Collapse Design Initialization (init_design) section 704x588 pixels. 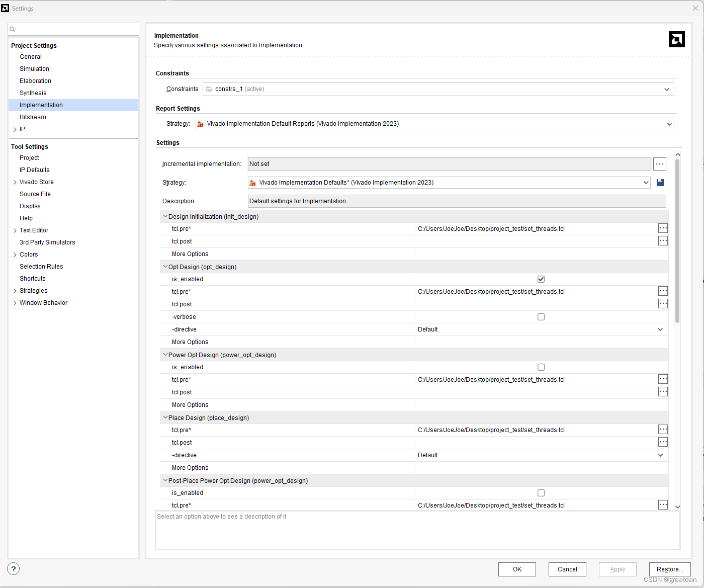click(x=165, y=216)
